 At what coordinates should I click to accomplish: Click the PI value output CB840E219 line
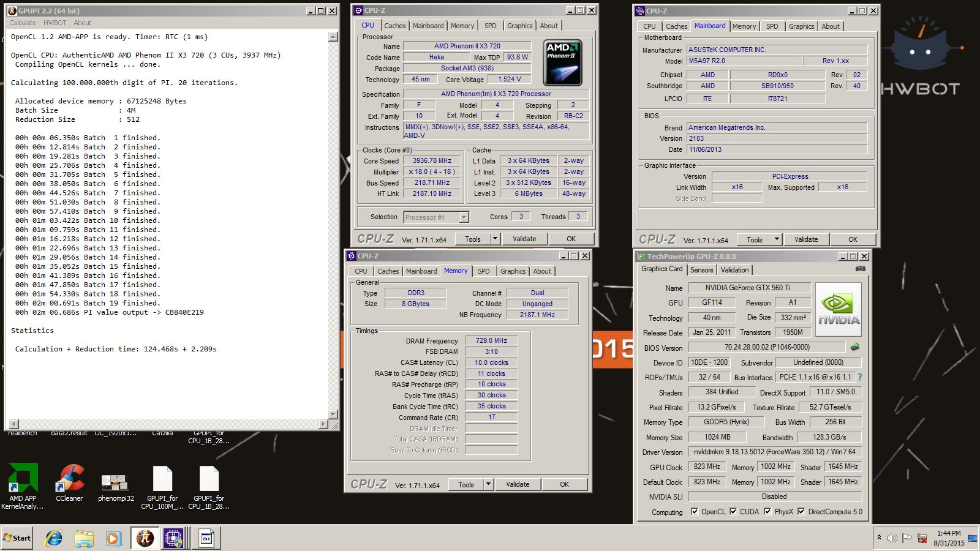(x=110, y=312)
